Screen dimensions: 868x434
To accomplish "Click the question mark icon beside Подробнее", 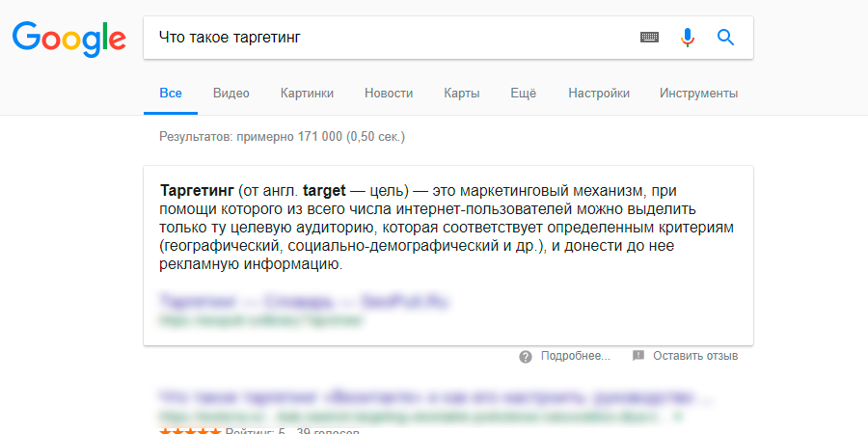I will coord(526,356).
